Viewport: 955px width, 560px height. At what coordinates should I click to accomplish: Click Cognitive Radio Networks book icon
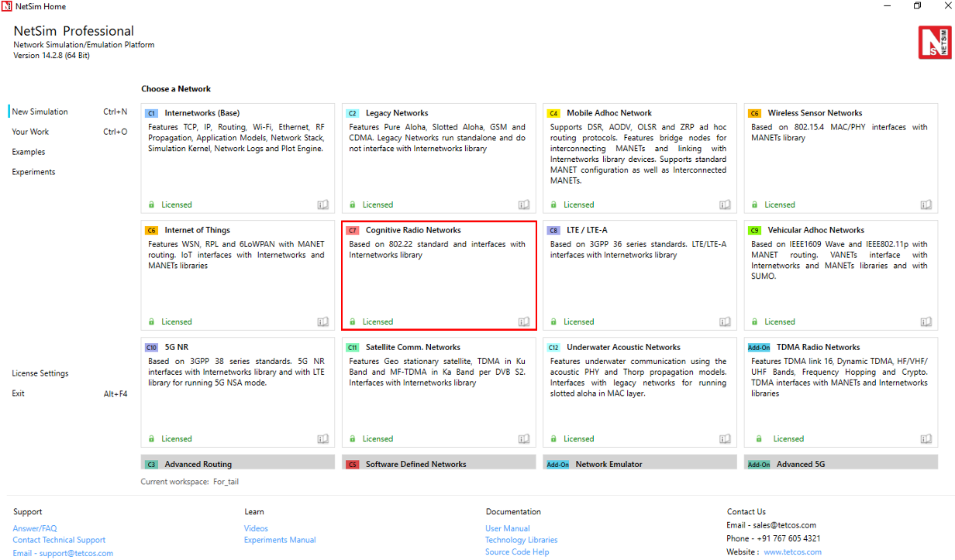point(524,322)
